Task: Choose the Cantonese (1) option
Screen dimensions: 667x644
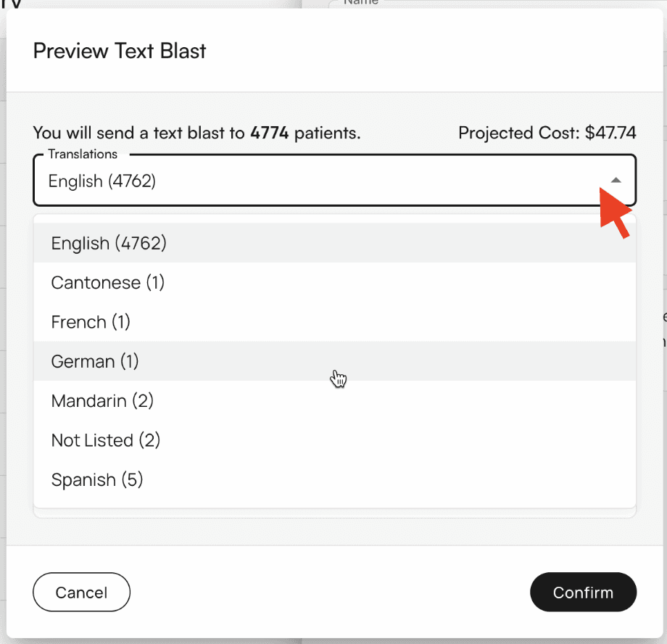Action: pos(108,282)
